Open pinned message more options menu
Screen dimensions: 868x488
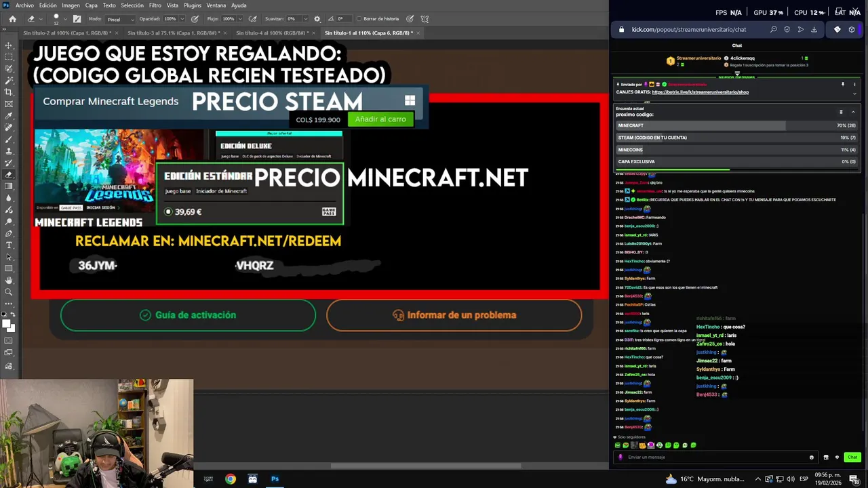click(x=854, y=85)
